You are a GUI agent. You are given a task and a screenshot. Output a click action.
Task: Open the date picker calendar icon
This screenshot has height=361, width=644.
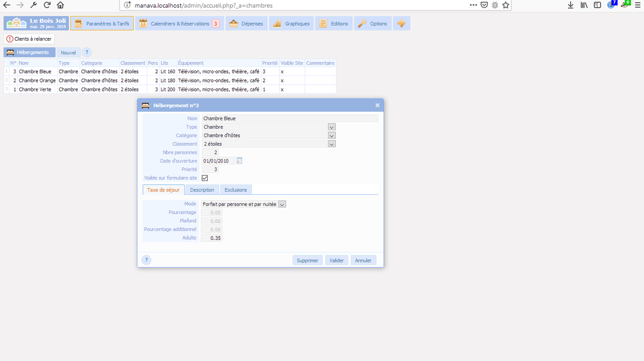coord(239,161)
